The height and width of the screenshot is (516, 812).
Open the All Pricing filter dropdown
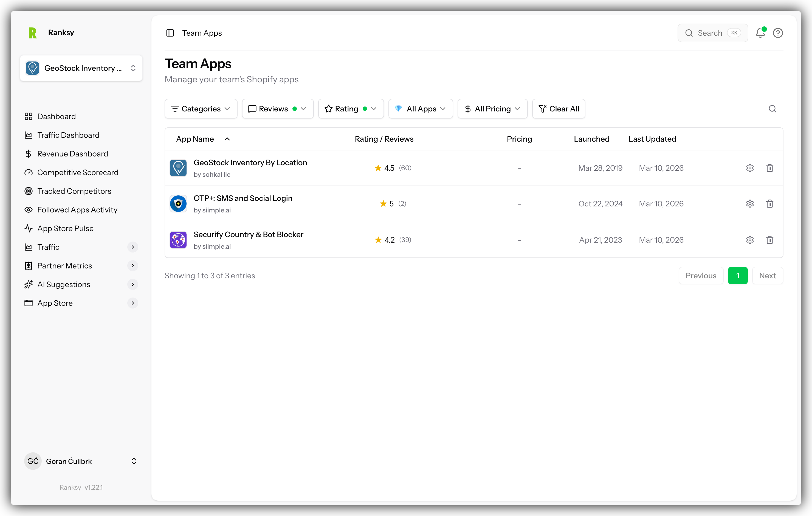492,109
